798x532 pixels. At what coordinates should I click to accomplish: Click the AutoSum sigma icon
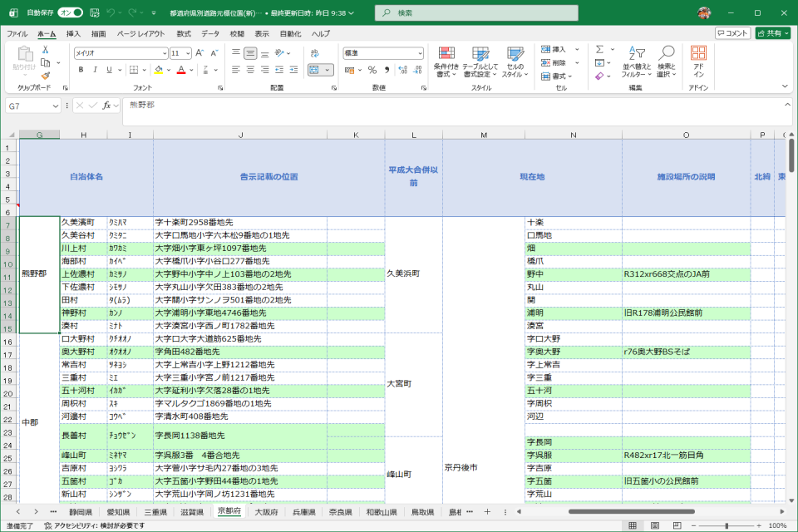(x=600, y=50)
